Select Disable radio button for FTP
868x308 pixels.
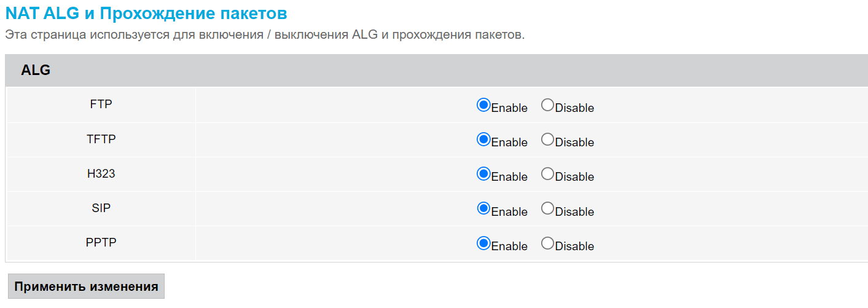547,105
